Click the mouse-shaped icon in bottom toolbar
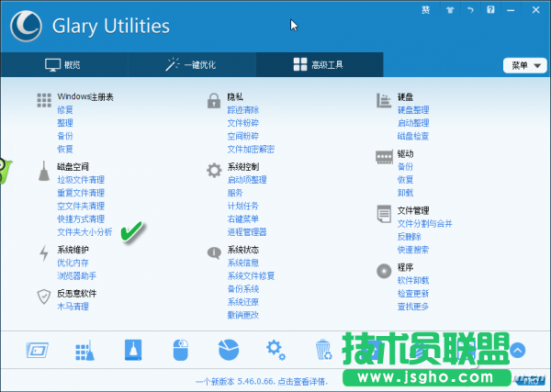 click(x=178, y=350)
